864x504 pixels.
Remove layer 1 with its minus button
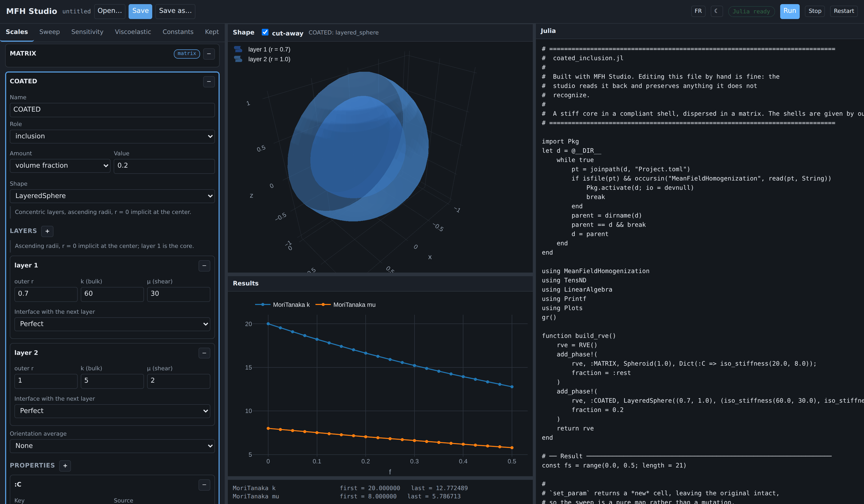[204, 265]
